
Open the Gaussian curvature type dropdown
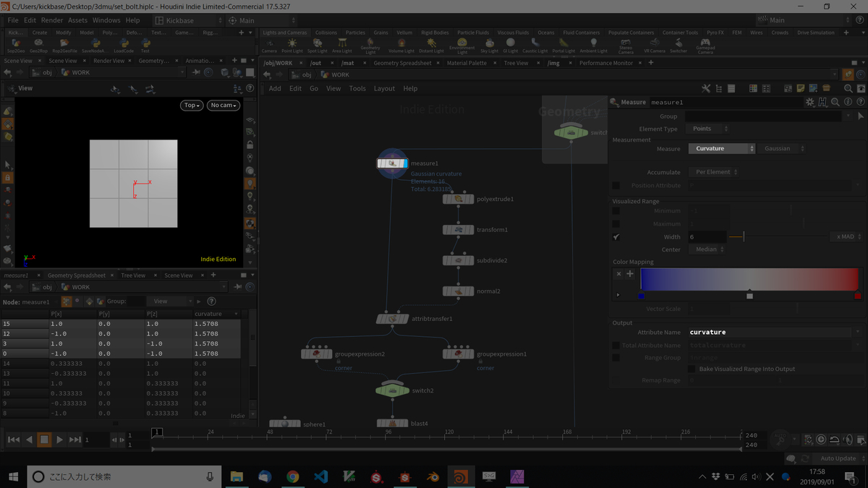pos(783,149)
